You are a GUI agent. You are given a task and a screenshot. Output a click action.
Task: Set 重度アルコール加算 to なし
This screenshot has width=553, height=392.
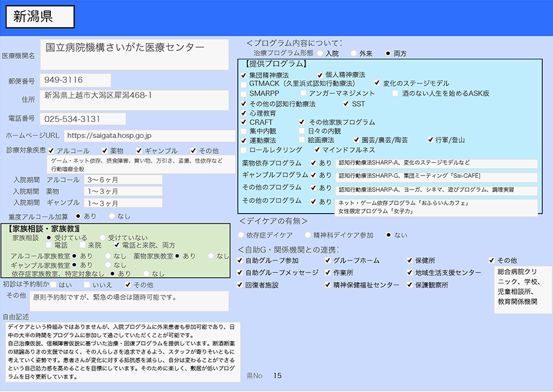[x=111, y=216]
